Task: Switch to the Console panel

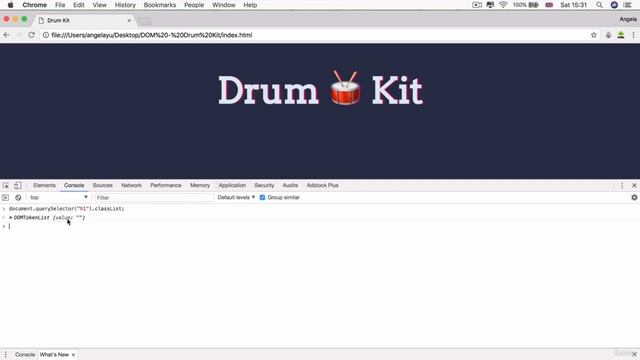Action: [x=74, y=185]
